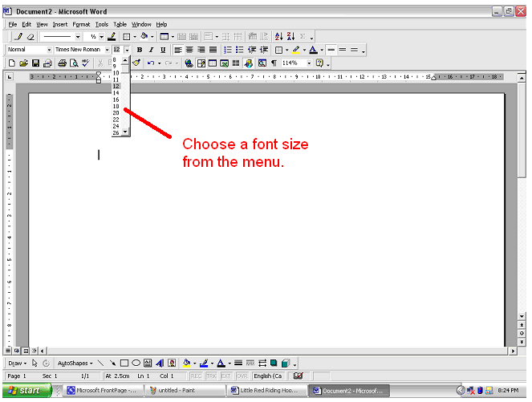Open the Line Weight ½ dropdown
This screenshot has width=532, height=402.
(x=101, y=36)
